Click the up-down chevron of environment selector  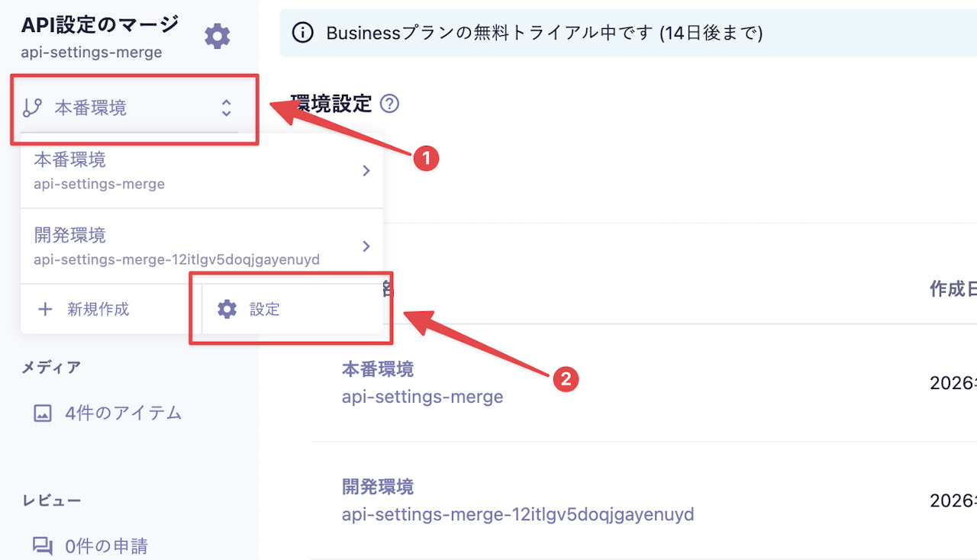click(226, 108)
